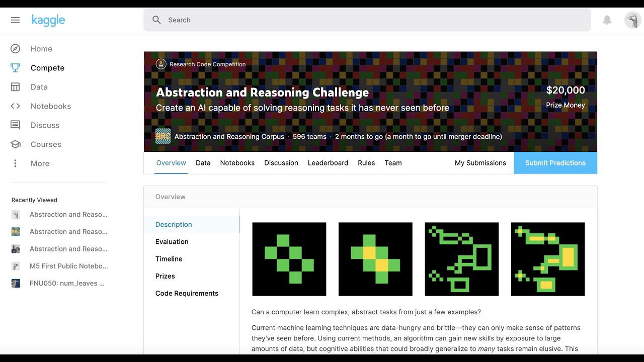This screenshot has width=644, height=362.
Task: Click third green outline shapes image
Action: 462,259
